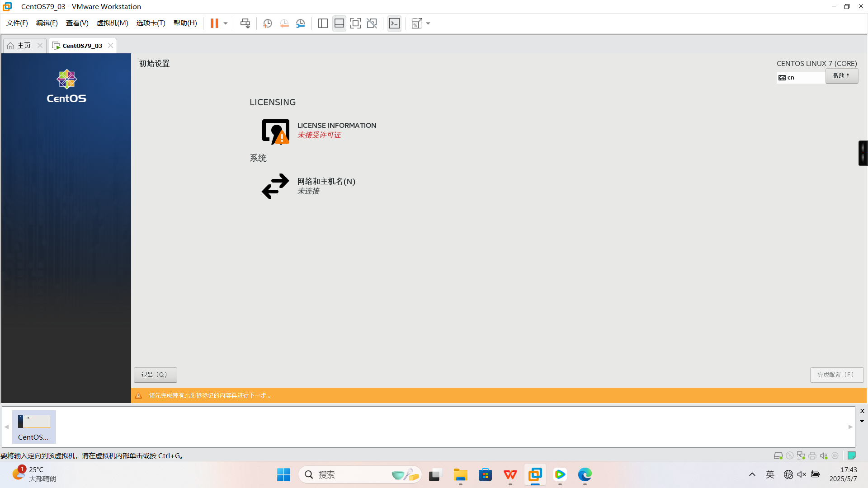Close the 主页 tab

[x=40, y=46]
